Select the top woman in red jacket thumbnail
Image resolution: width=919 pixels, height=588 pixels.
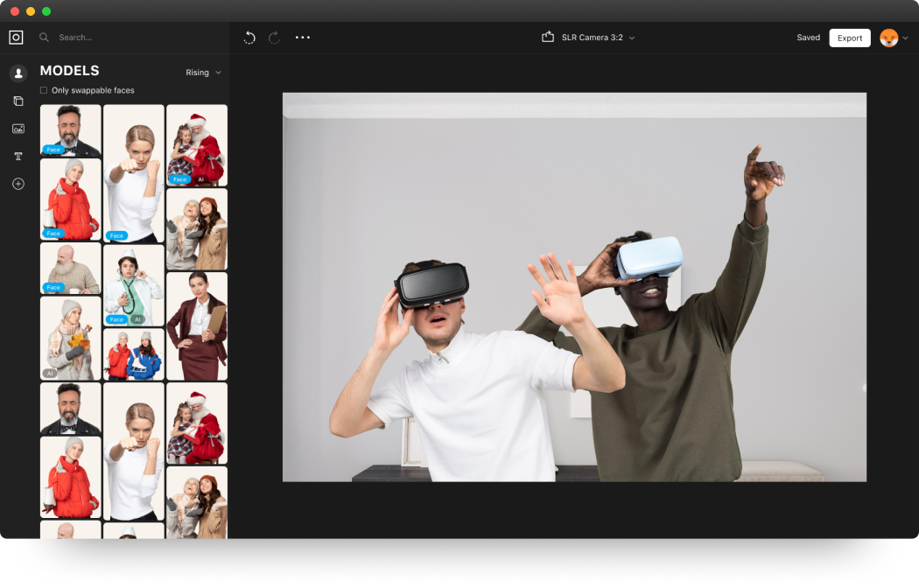[70, 199]
